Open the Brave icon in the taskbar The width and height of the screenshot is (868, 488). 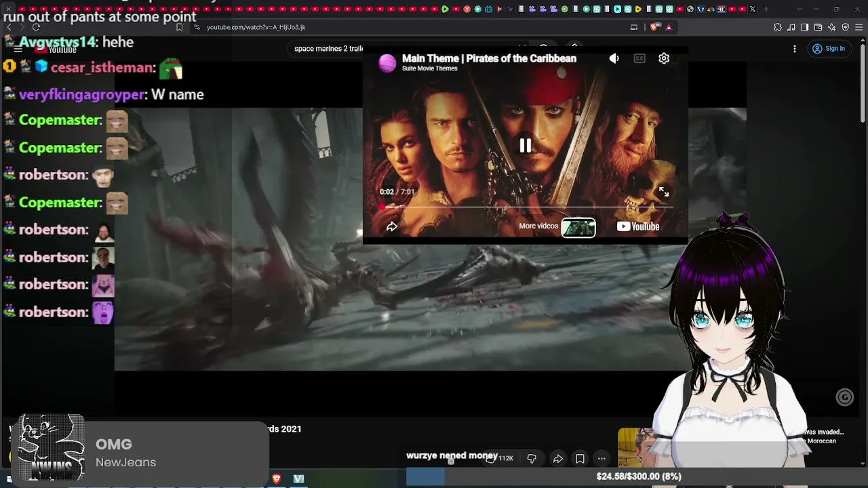[277, 479]
